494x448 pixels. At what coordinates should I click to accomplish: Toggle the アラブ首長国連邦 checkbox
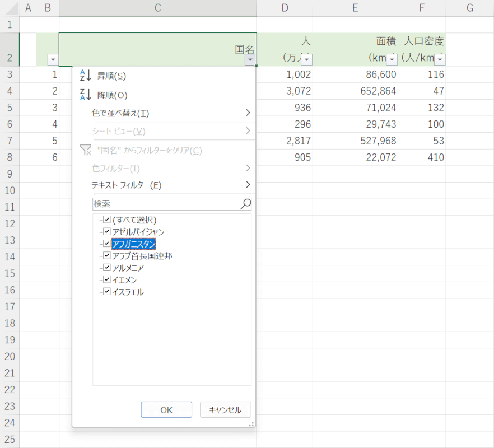tap(107, 255)
